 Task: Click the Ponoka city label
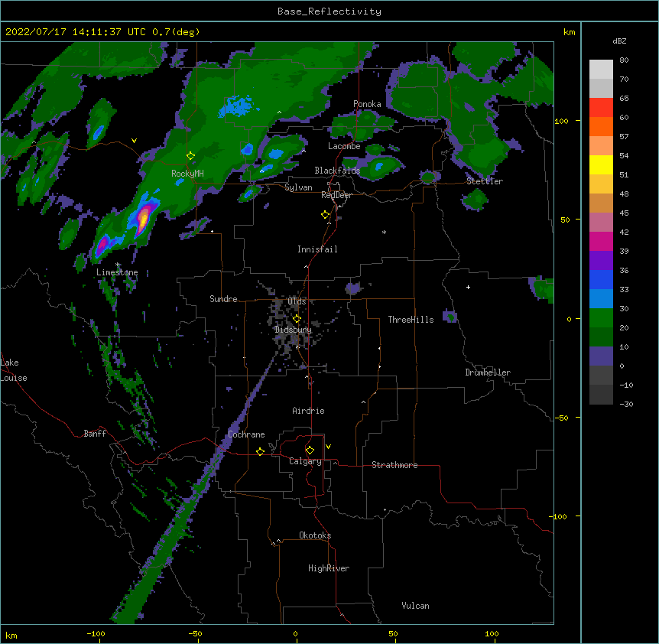point(367,104)
